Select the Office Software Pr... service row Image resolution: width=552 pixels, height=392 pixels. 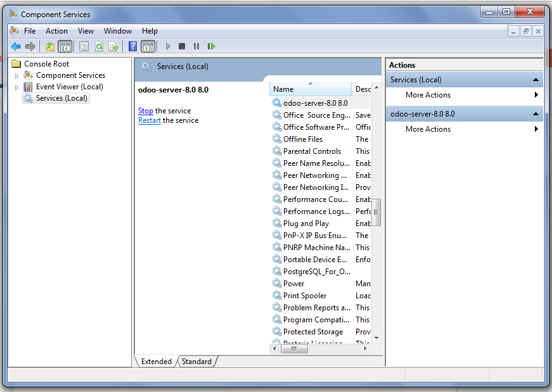point(321,127)
